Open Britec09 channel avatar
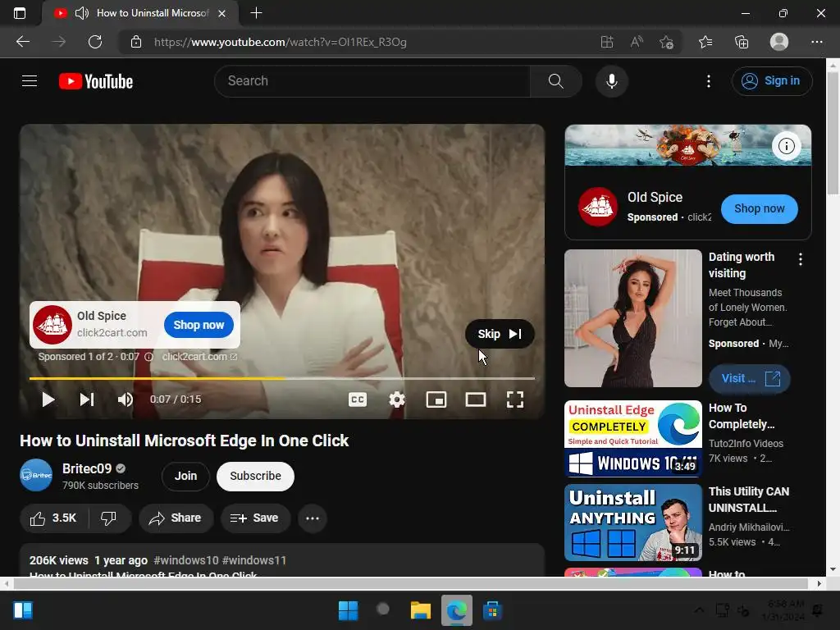Viewport: 840px width, 630px height. (36, 475)
